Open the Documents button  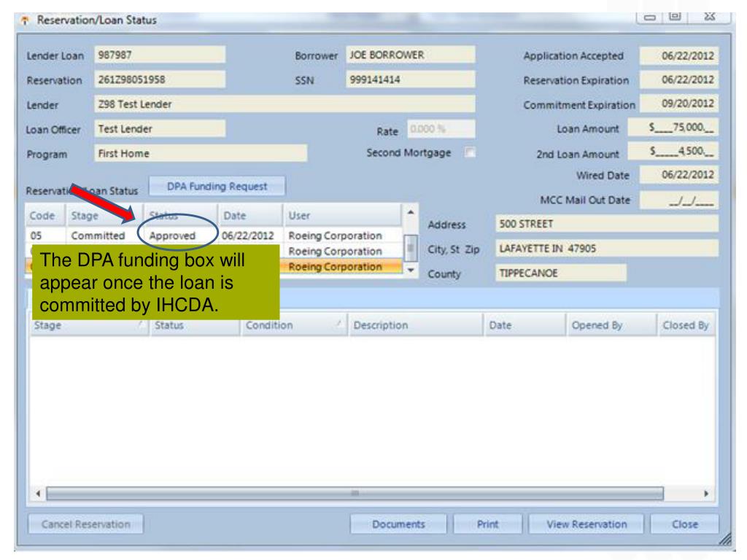pos(398,524)
